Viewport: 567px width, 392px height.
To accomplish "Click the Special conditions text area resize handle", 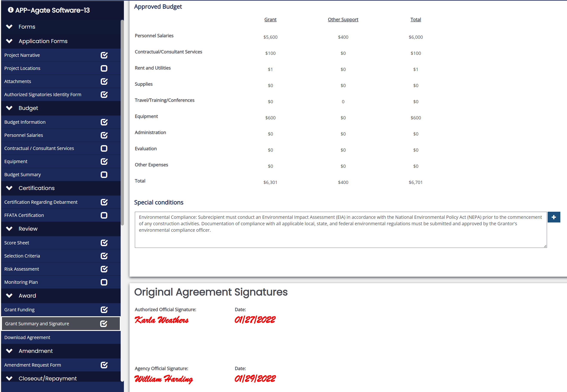I will point(545,246).
